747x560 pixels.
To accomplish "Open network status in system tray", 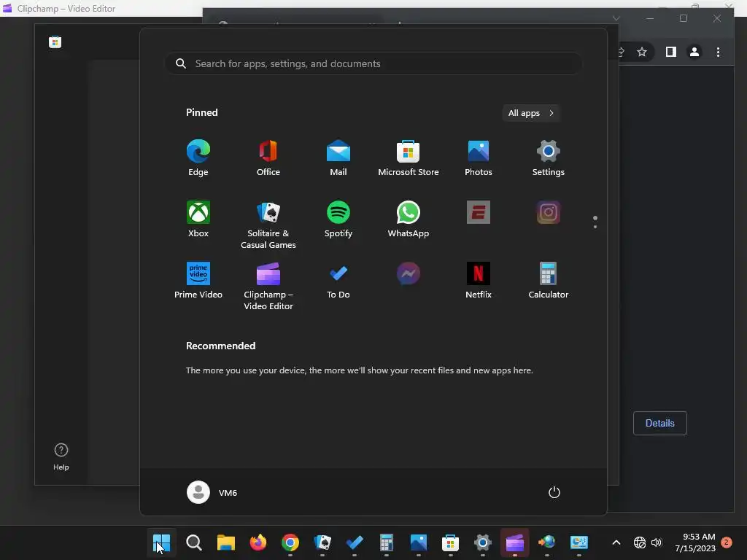I will click(640, 542).
